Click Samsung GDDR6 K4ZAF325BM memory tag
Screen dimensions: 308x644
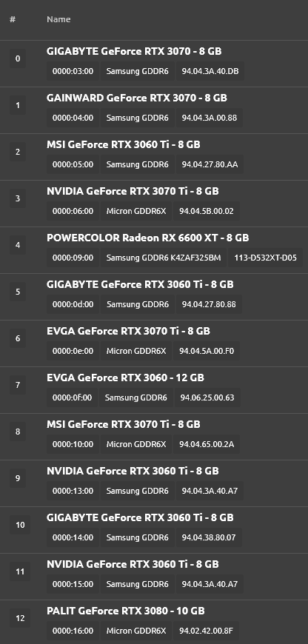(164, 258)
